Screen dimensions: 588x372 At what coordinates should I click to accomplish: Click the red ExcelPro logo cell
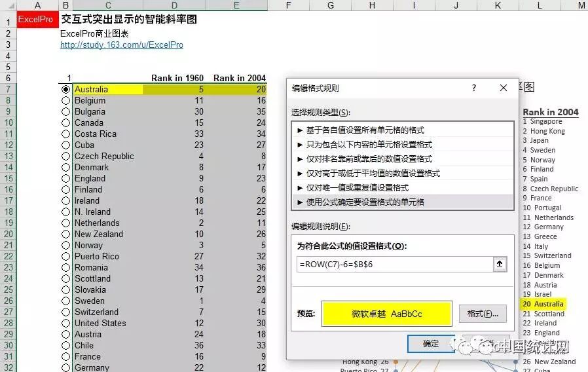pyautogui.click(x=37, y=20)
